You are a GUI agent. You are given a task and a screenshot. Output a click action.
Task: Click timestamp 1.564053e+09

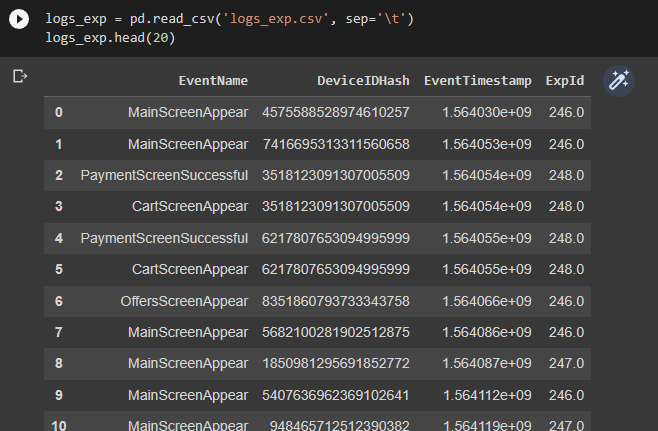487,144
